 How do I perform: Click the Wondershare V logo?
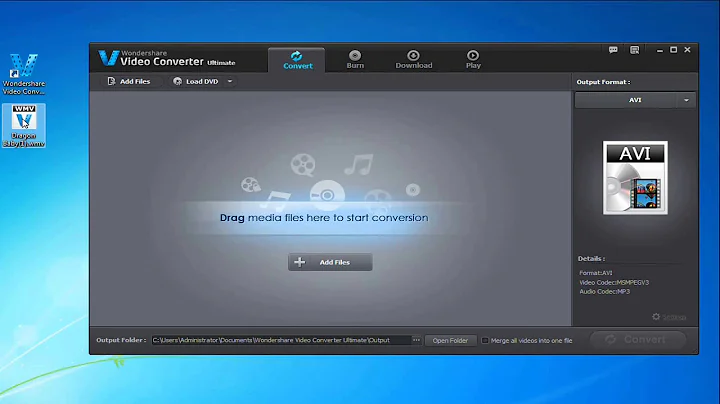coord(108,58)
